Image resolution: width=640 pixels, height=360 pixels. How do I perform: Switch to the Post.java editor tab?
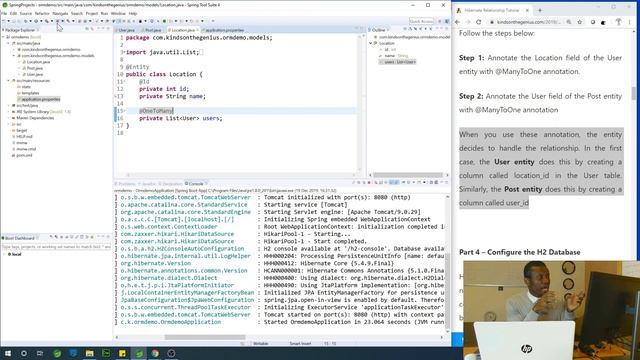point(153,30)
